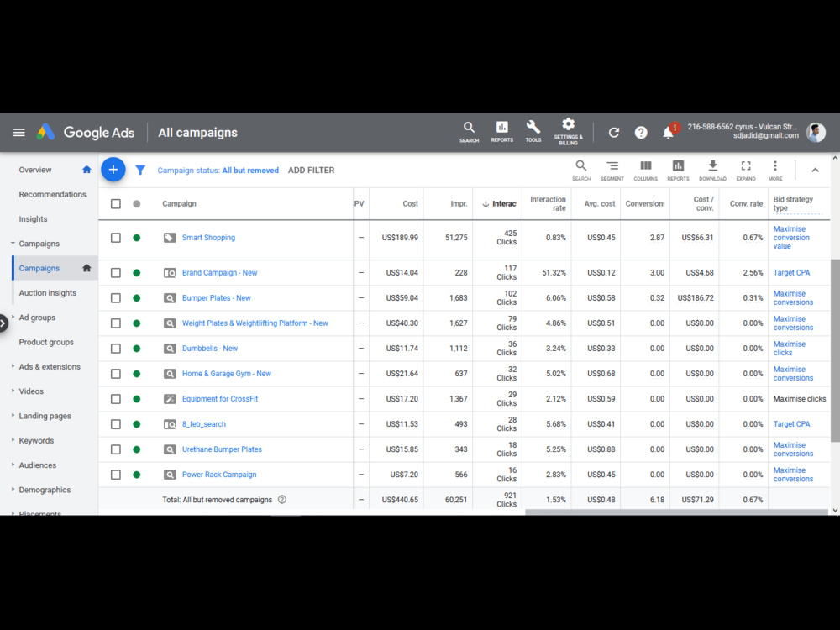Viewport: 840px width, 630px height.
Task: Collapse the toolbar with chevron up
Action: (x=815, y=170)
